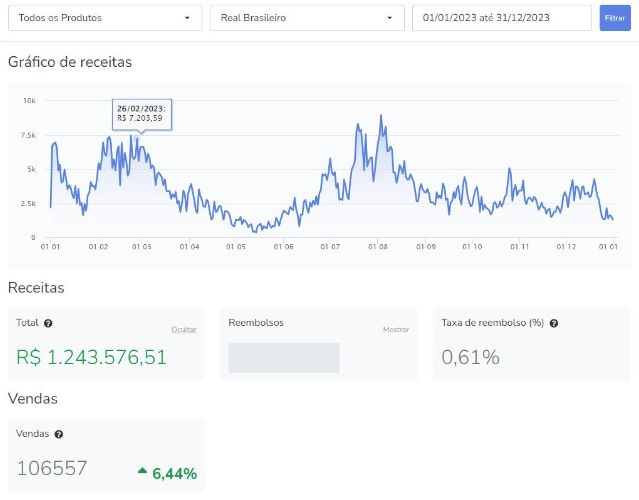The image size is (639, 500).
Task: Open the Todos os Produtos dropdown
Action: pos(103,18)
